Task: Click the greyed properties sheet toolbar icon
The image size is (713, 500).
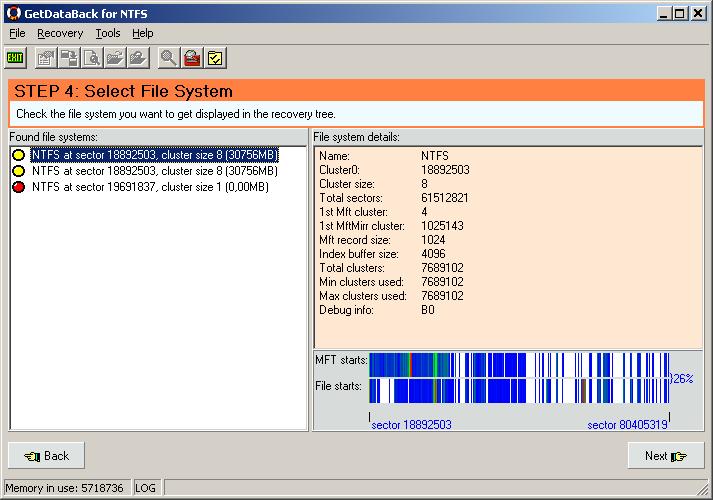Action: point(46,58)
